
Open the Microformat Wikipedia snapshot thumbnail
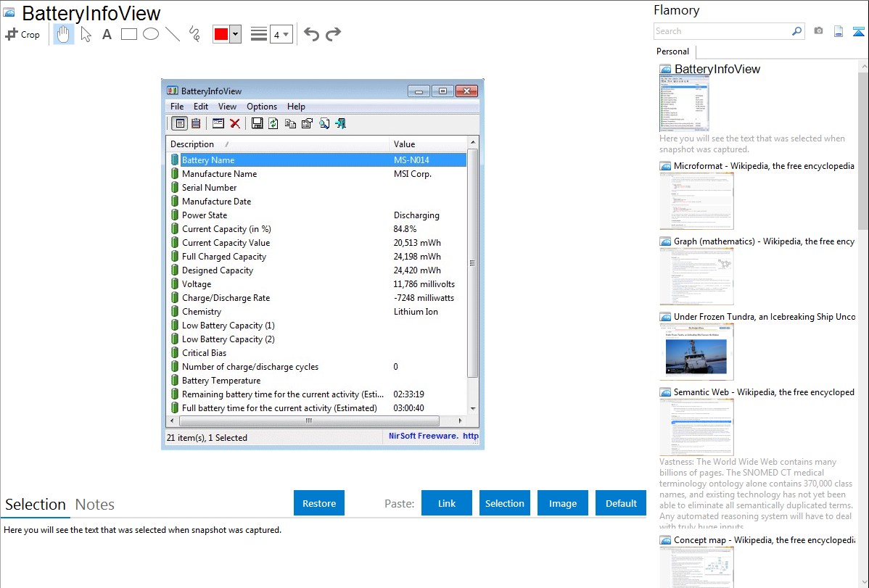tap(696, 201)
